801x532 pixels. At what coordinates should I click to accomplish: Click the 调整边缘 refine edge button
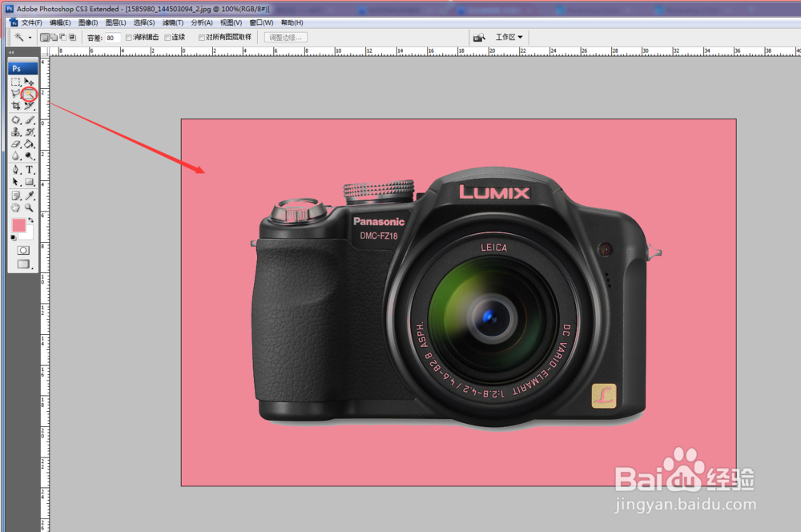tap(286, 38)
